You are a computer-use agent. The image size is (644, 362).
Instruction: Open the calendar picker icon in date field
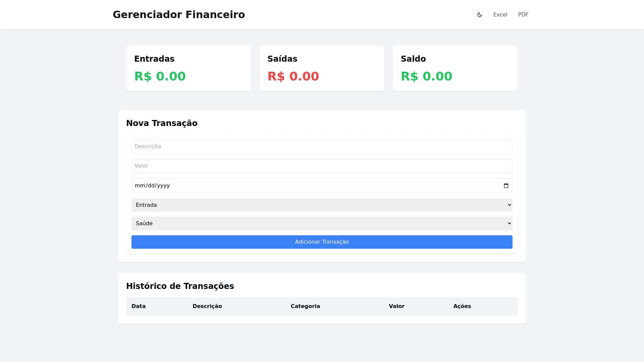click(506, 186)
